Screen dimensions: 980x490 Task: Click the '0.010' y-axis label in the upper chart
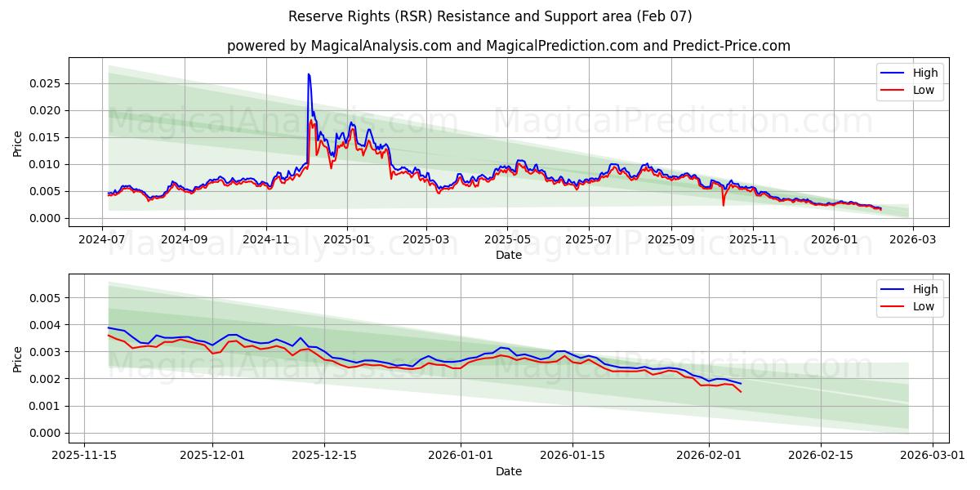(x=47, y=164)
